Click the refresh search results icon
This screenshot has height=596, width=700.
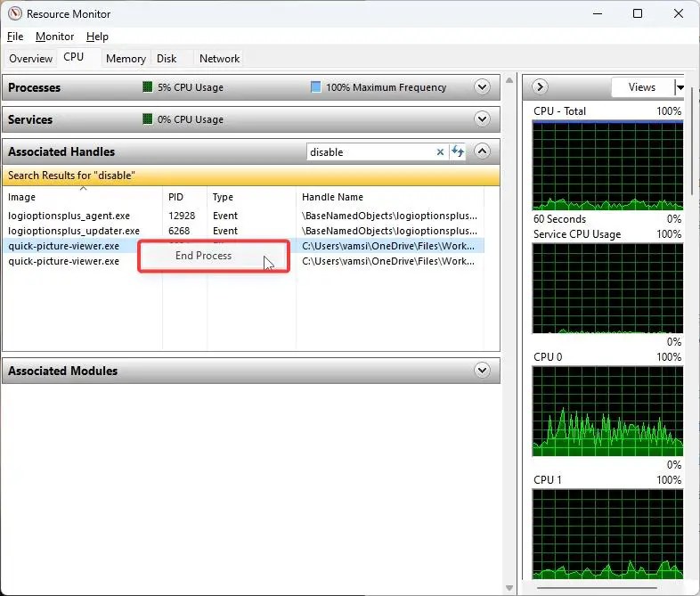coord(458,151)
